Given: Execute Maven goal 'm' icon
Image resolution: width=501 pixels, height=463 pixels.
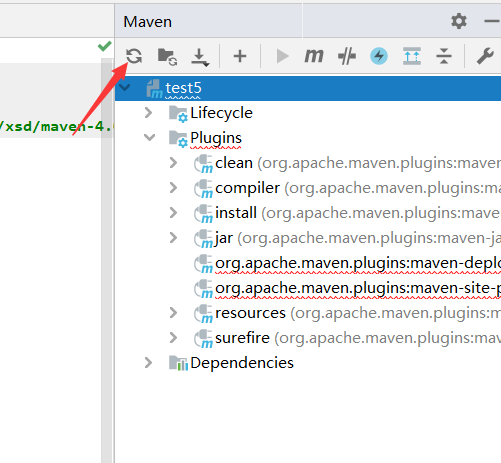Looking at the screenshot, I should tap(314, 56).
